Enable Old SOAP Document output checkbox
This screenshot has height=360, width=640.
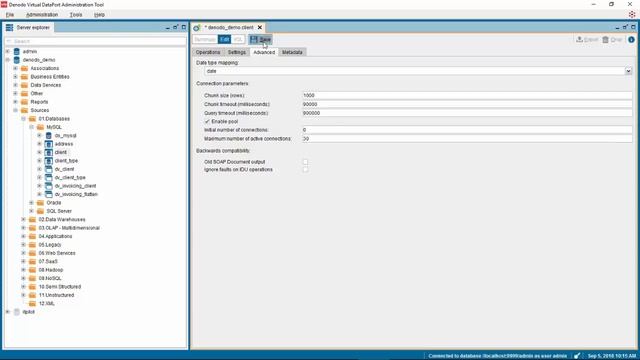point(305,162)
